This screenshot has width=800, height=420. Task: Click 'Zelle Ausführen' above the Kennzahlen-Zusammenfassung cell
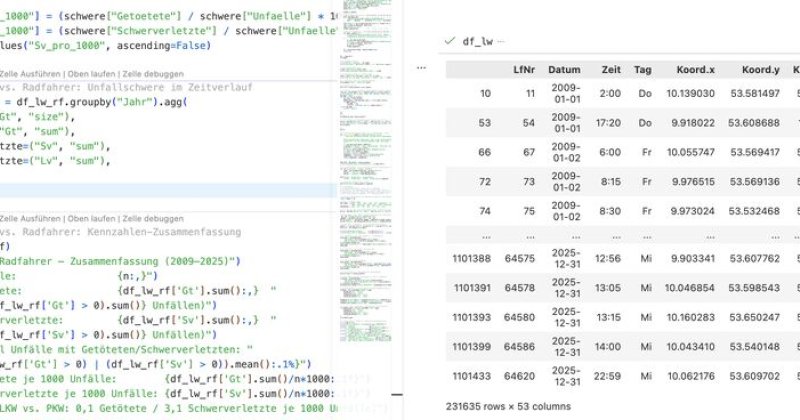point(30,218)
